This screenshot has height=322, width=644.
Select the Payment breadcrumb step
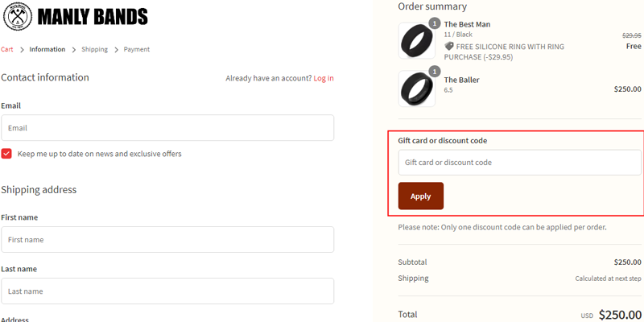pyautogui.click(x=137, y=50)
